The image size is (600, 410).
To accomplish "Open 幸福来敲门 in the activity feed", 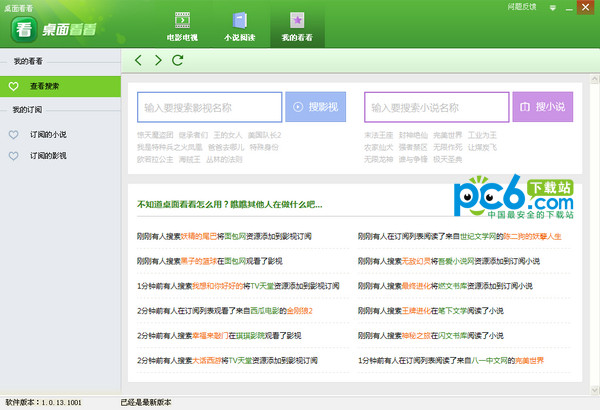I will coord(210,335).
